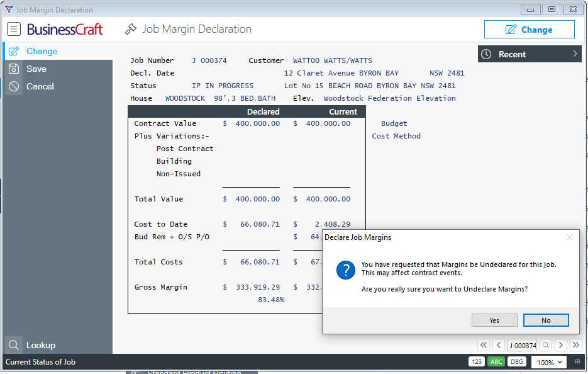
Task: Go to the previous record arrow
Action: click(x=499, y=345)
